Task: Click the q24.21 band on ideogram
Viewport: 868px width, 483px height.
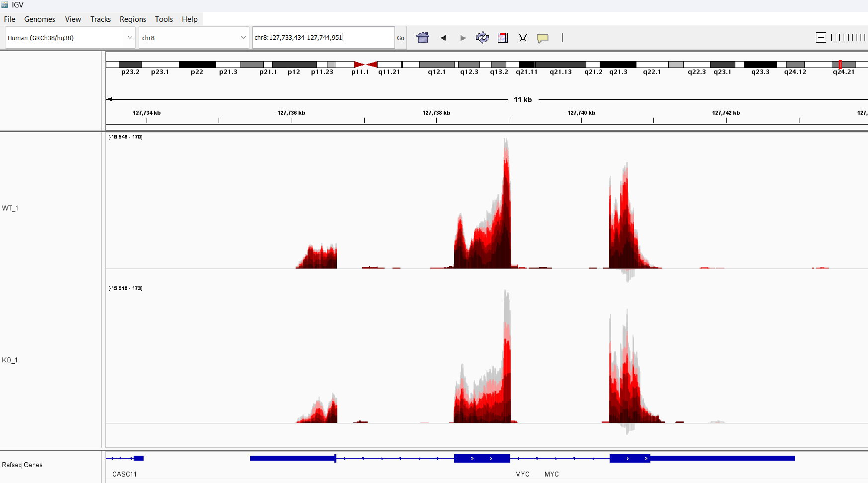Action: click(844, 65)
